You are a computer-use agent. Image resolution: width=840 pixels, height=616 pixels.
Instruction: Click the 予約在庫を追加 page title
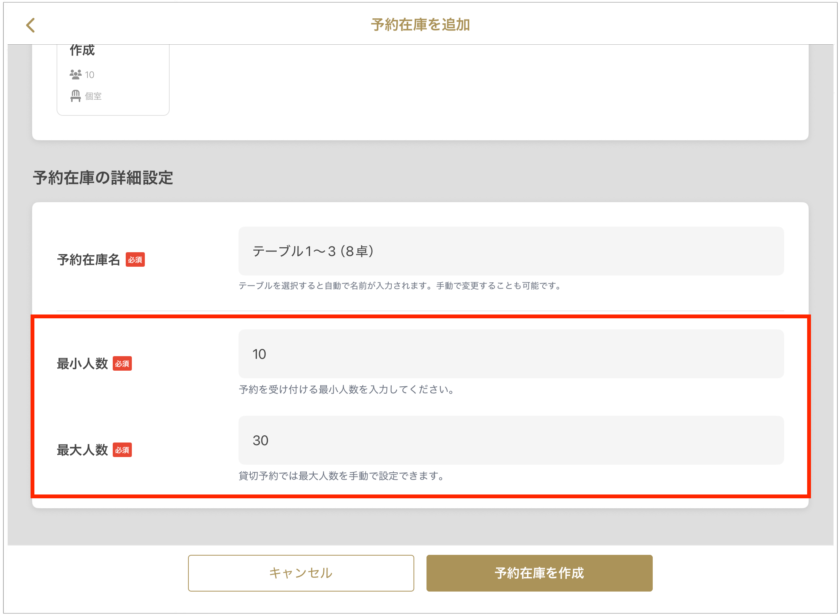[420, 25]
